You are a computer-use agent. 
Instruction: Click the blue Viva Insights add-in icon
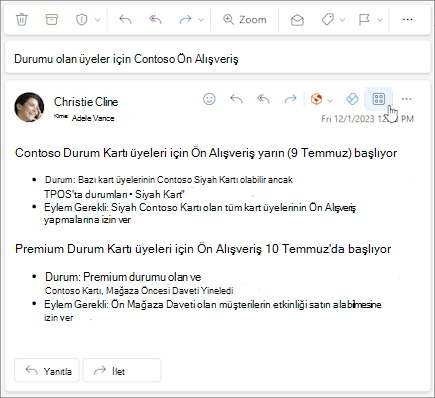pyautogui.click(x=352, y=99)
